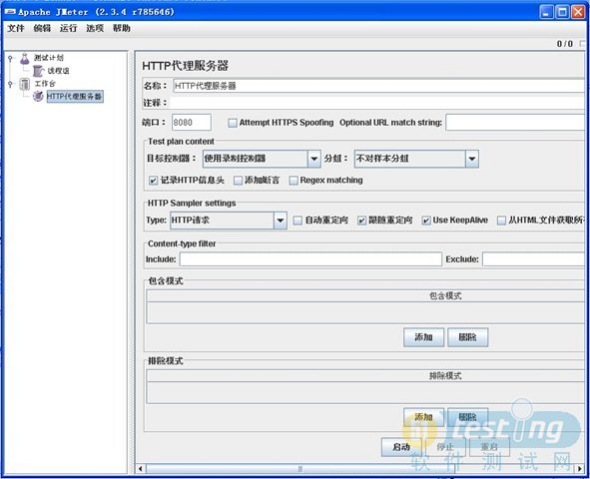Click the 端口 port field showing 8080
The width and height of the screenshot is (590, 479).
click(192, 123)
